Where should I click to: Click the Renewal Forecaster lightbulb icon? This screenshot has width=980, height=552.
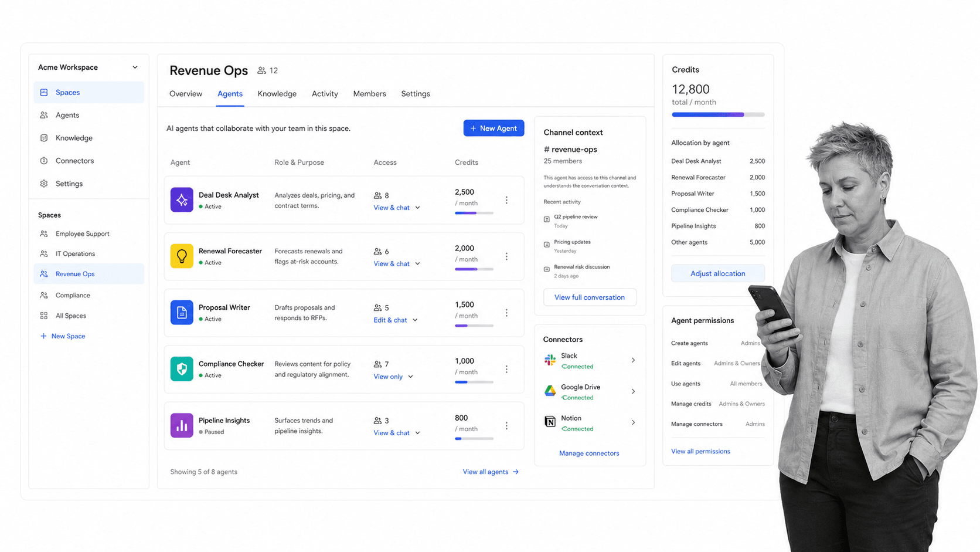point(182,256)
